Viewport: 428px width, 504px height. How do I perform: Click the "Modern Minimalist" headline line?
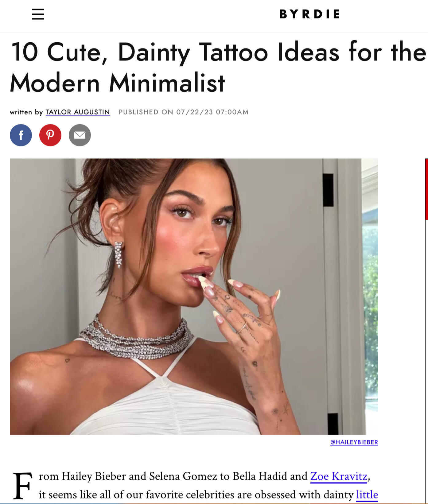117,83
